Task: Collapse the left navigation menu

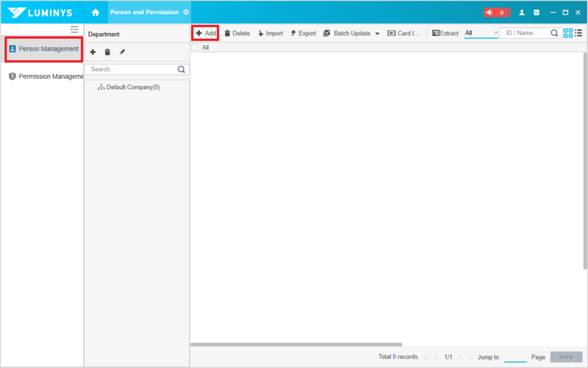Action: [75, 29]
